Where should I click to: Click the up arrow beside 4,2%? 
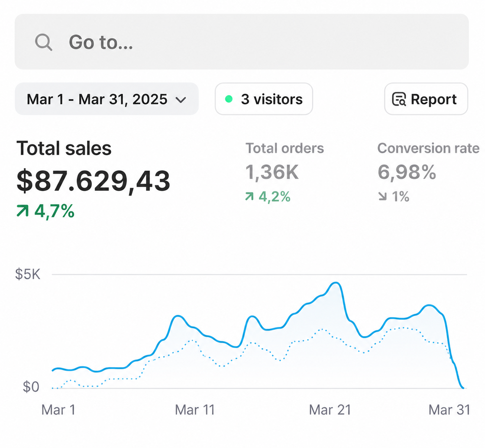(x=249, y=196)
